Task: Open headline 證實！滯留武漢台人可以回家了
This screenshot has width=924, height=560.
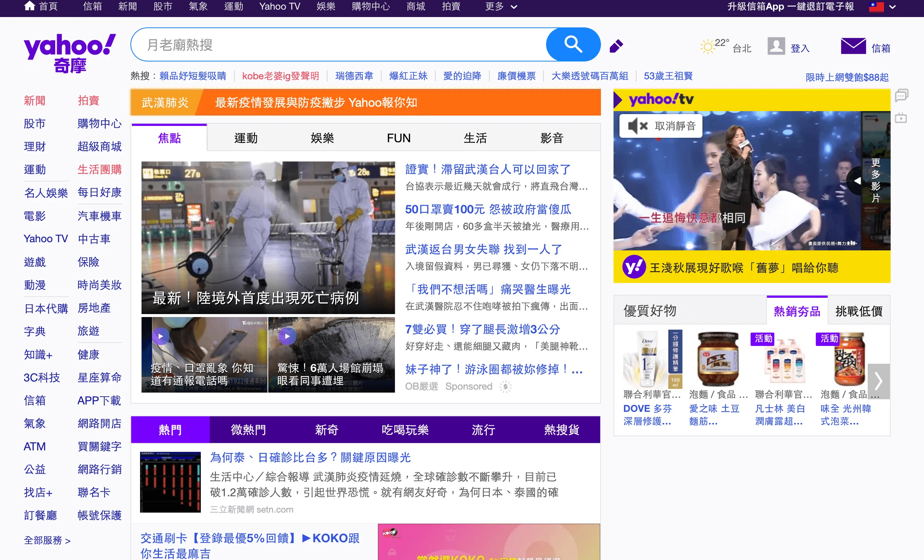Action: [x=488, y=169]
